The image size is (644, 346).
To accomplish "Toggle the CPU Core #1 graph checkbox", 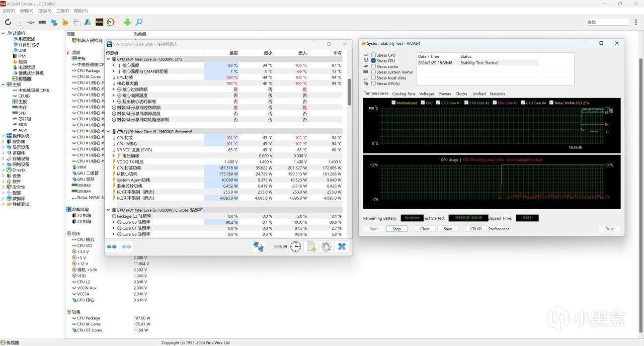I will pos(438,103).
